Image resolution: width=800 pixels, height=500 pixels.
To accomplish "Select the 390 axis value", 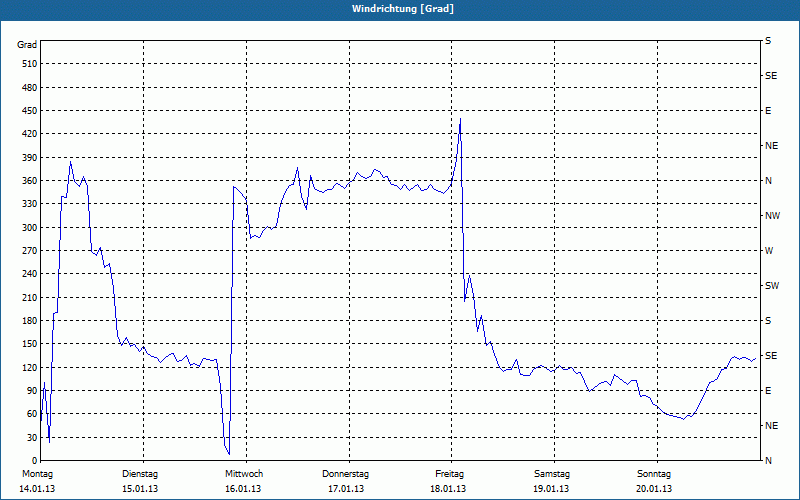I will coord(30,157).
